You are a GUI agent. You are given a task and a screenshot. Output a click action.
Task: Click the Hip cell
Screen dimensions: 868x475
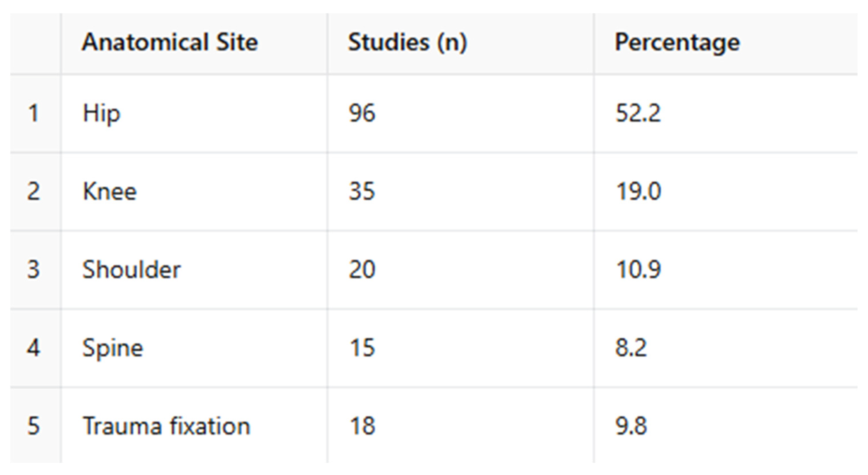(x=102, y=114)
